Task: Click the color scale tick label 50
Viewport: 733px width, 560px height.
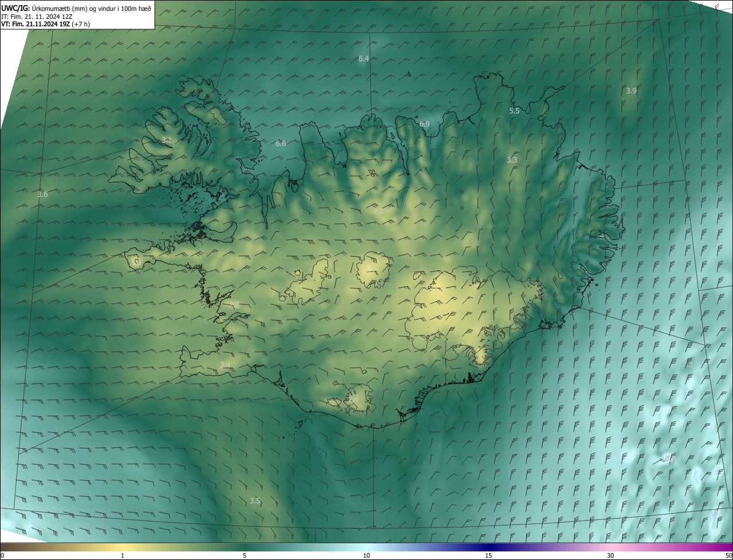Action: click(728, 555)
